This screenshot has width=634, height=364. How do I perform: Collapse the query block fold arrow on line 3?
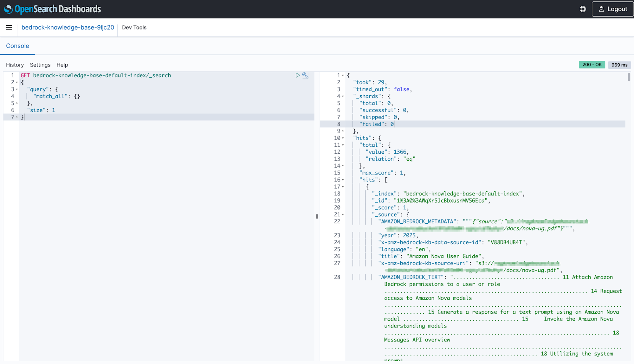point(17,89)
